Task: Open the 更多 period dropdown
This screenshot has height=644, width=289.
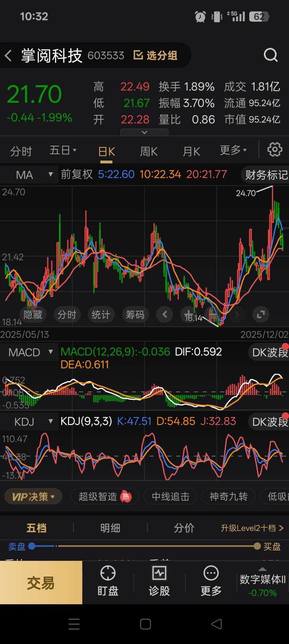Action: 233,151
